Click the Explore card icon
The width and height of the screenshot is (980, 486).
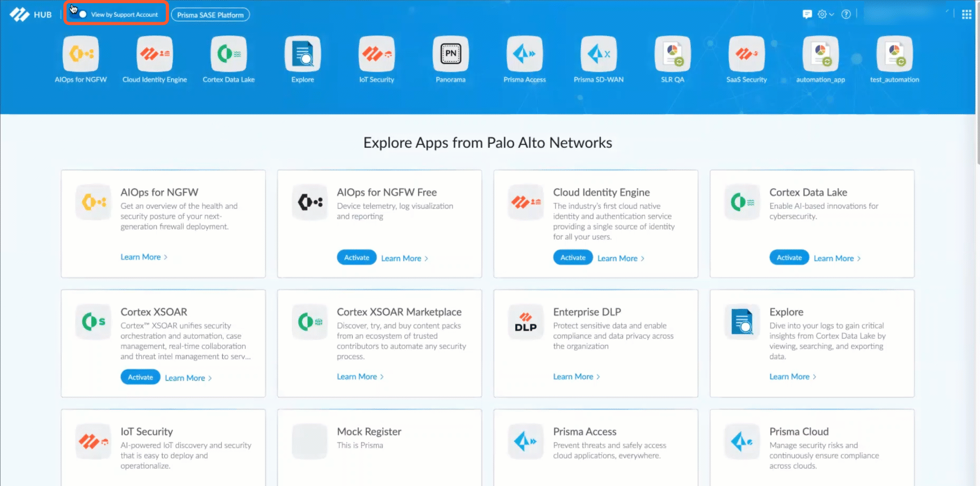[742, 321]
